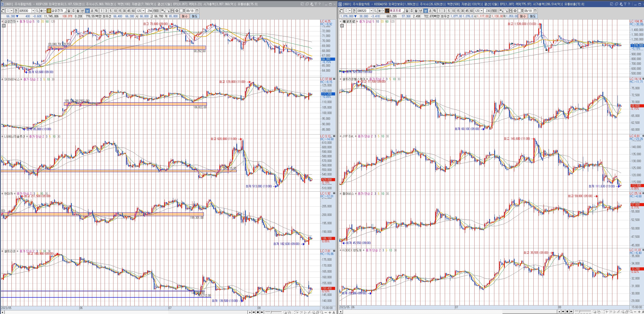Click the eraser tool in left bottom toolbar

tap(313, 312)
